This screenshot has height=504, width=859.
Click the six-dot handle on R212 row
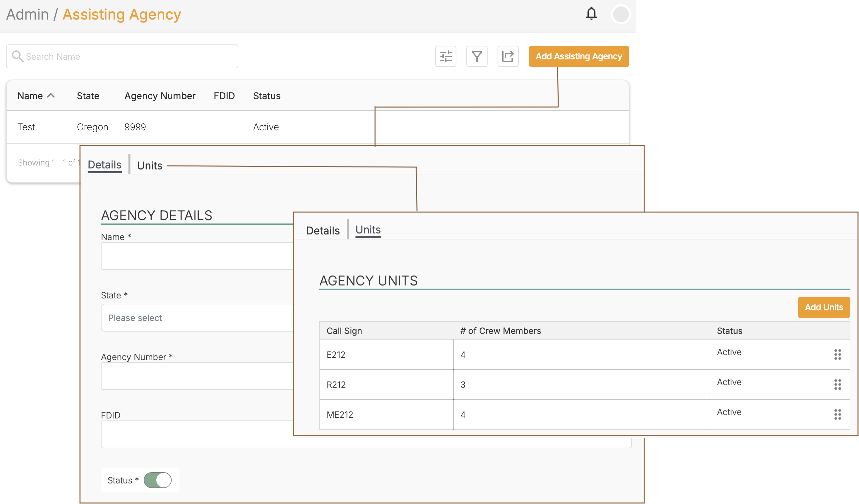[x=837, y=385]
